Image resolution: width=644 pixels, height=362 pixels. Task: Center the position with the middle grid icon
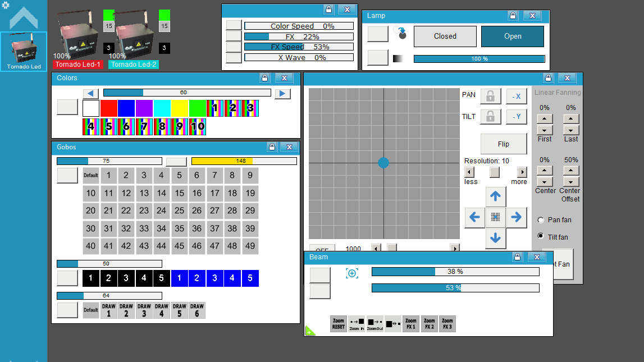point(495,217)
